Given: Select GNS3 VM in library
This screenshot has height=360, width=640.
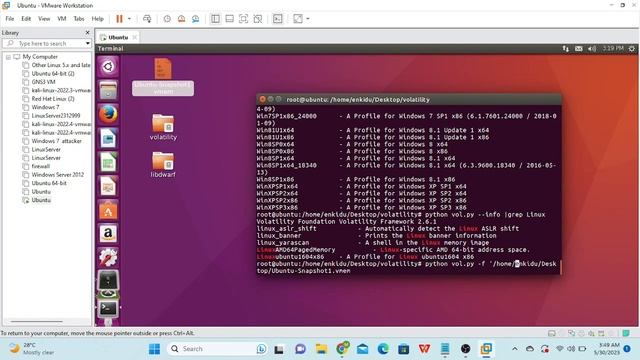Looking at the screenshot, I should coord(40,82).
